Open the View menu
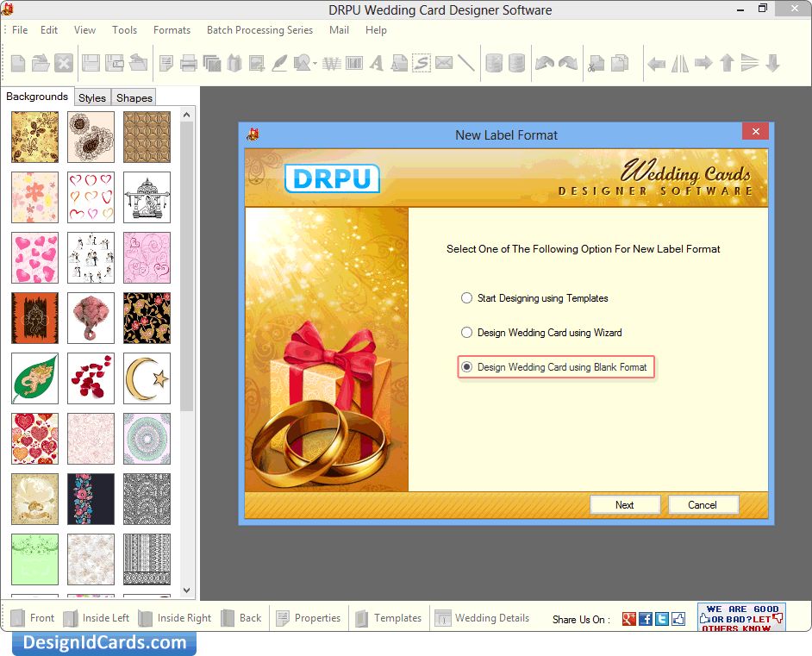 85,30
